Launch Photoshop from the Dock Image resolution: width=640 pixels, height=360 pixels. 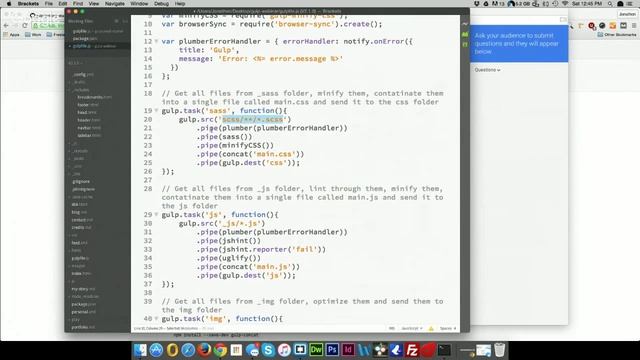pyautogui.click(x=332, y=350)
